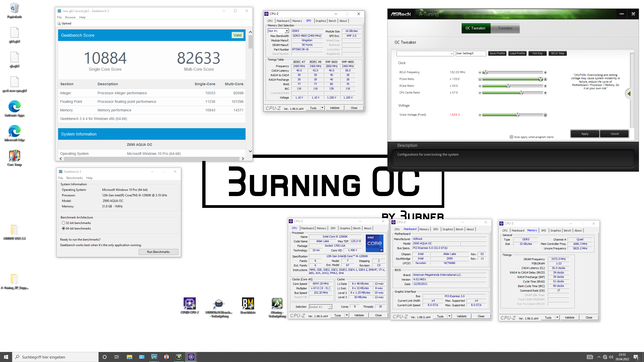Switch to CPU-Z taskbar icon

pos(191,357)
